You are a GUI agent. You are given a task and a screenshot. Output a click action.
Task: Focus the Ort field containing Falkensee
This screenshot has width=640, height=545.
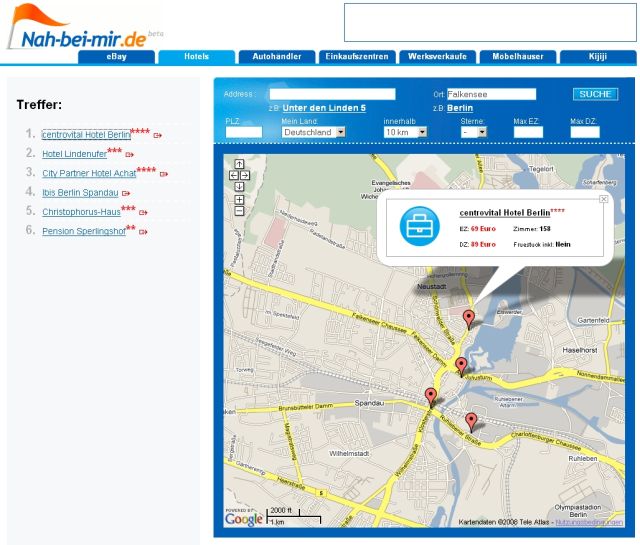[491, 94]
